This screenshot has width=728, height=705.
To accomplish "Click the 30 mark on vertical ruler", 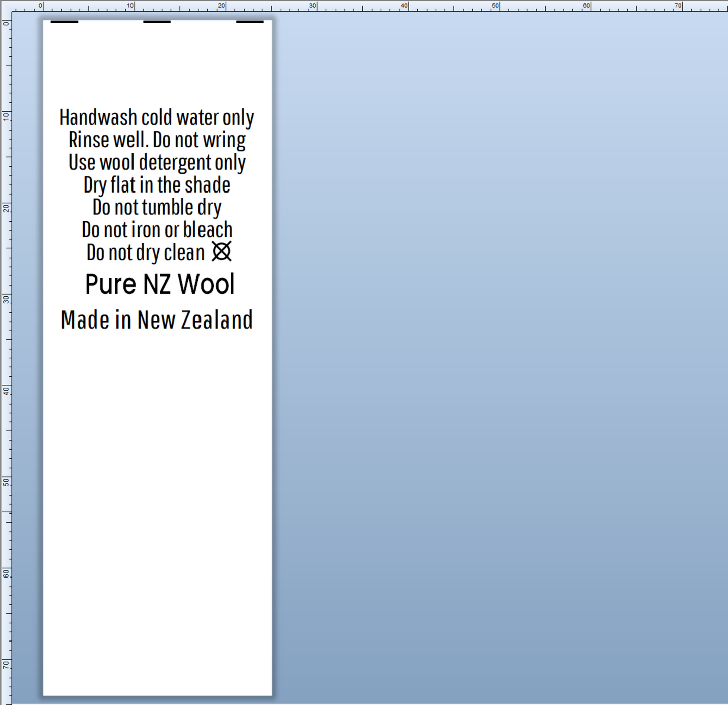I will (x=6, y=299).
